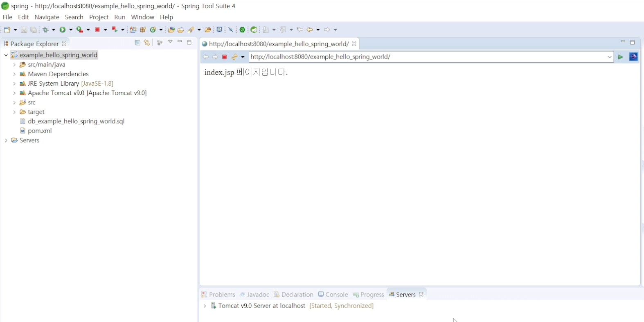Stop loading page in internal browser
The width and height of the screenshot is (644, 322).
point(224,57)
